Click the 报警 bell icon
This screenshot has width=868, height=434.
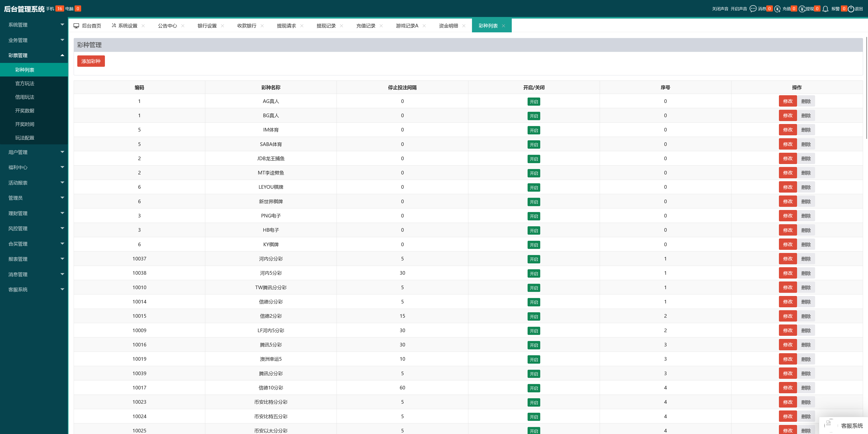tap(825, 9)
